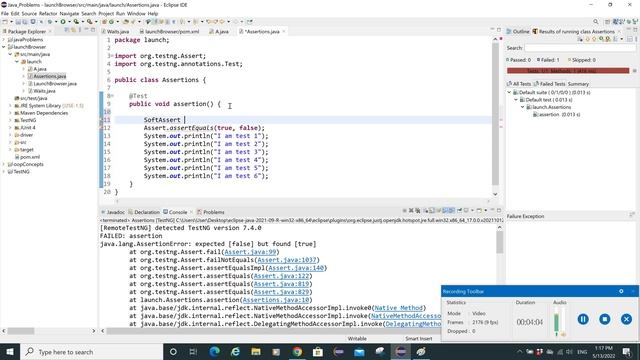Collapse Default suite node in test results
Image resolution: width=640 pixels, height=360 pixels.
tap(509, 92)
